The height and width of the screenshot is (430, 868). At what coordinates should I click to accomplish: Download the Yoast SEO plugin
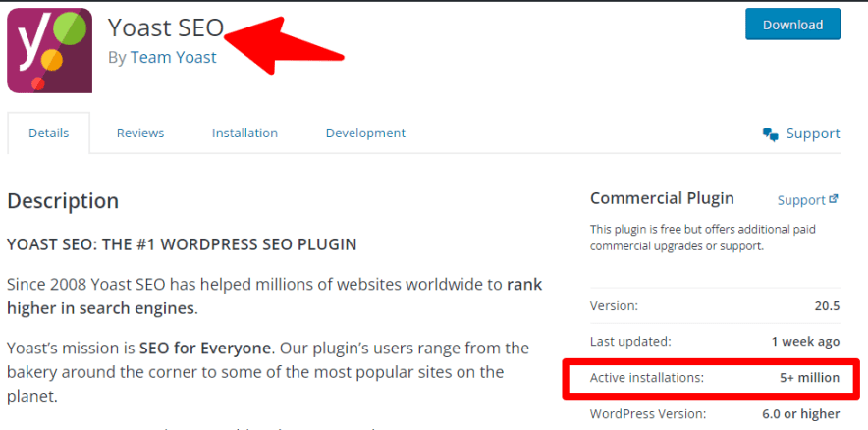(x=792, y=25)
